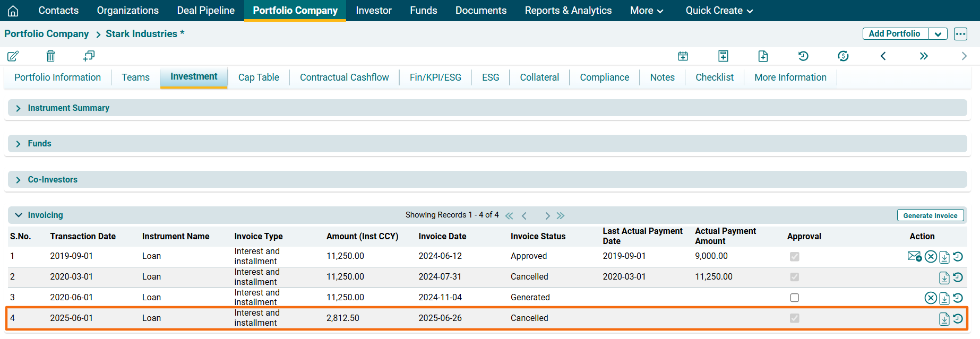Click the edit pencil icon in toolbar

[x=13, y=56]
